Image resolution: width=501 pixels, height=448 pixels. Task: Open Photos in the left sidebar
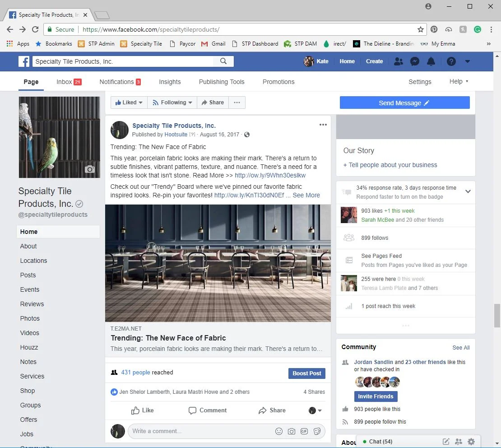click(x=30, y=318)
